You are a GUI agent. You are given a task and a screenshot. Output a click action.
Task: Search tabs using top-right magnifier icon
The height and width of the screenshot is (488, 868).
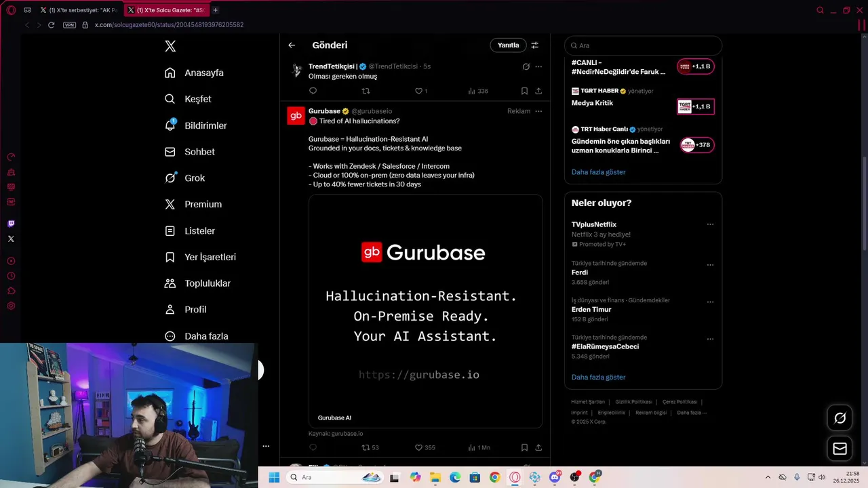tap(820, 10)
